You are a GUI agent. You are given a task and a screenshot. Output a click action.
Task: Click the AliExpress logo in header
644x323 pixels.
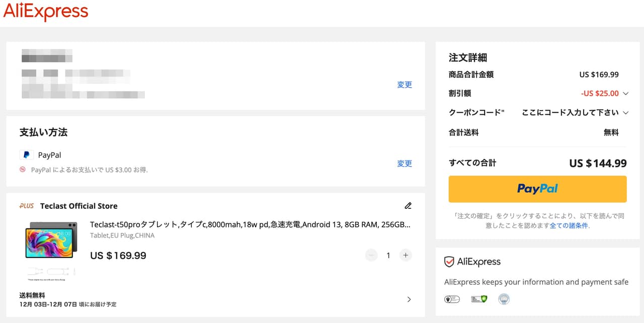46,12
